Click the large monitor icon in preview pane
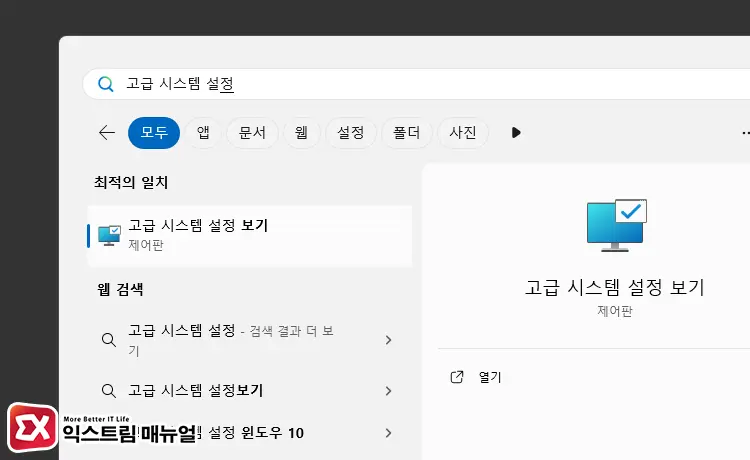This screenshot has width=750, height=460. click(617, 225)
